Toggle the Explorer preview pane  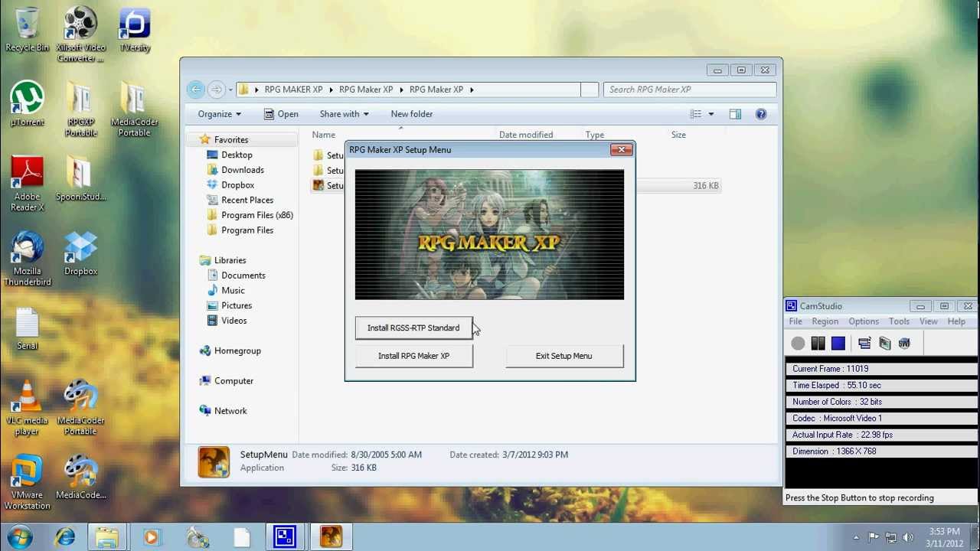point(735,114)
